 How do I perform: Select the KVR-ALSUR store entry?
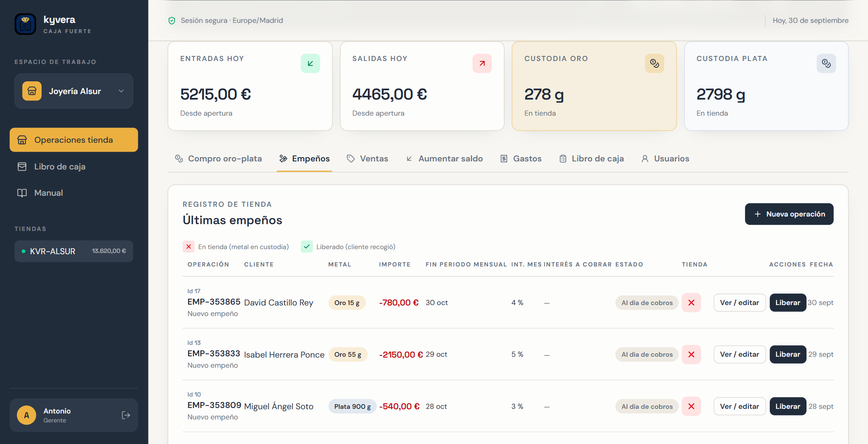pyautogui.click(x=74, y=251)
